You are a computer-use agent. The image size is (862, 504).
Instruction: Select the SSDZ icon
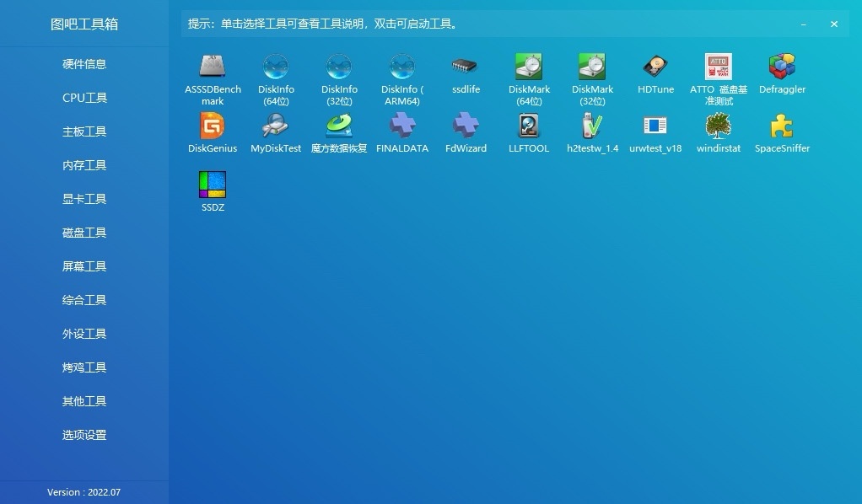pyautogui.click(x=213, y=185)
